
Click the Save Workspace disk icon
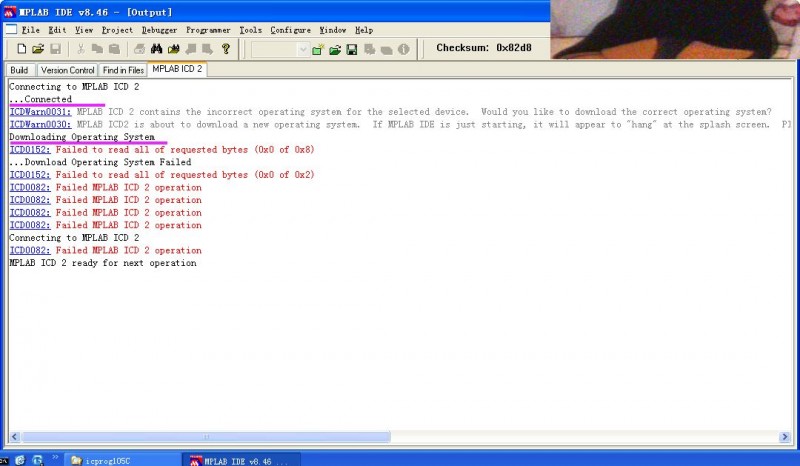(352, 49)
